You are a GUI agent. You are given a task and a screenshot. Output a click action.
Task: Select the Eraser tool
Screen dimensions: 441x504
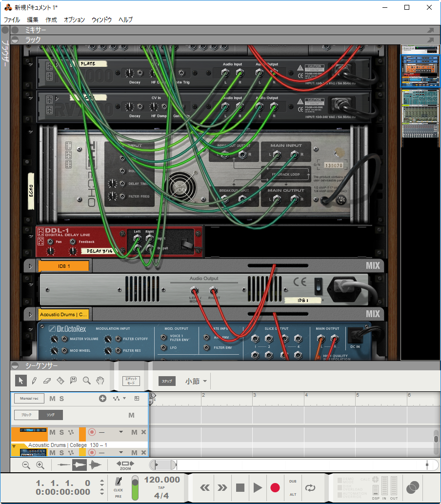click(47, 381)
